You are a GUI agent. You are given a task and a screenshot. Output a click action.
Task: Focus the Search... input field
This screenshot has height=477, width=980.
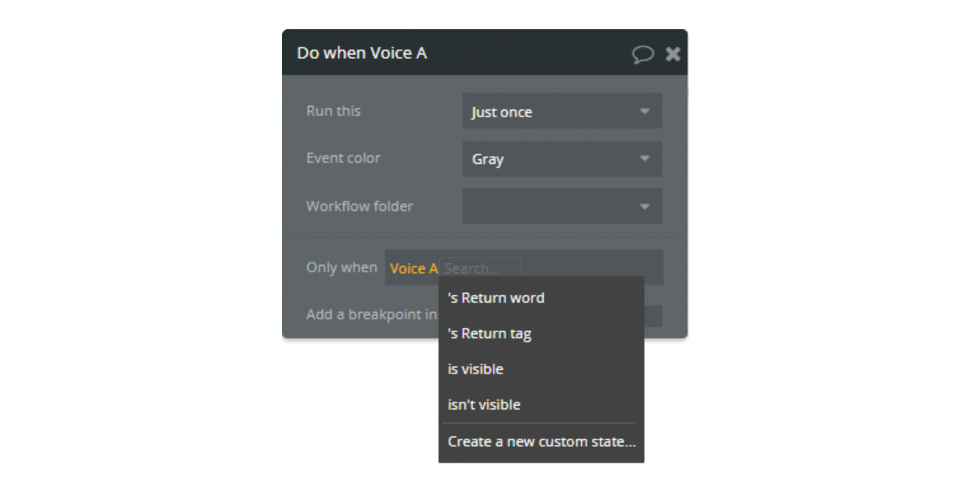pos(480,268)
